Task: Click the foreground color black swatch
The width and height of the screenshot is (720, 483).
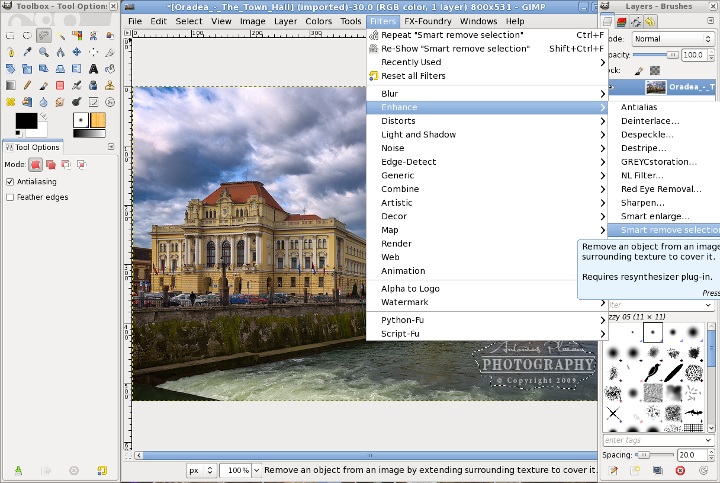Action: pyautogui.click(x=26, y=121)
